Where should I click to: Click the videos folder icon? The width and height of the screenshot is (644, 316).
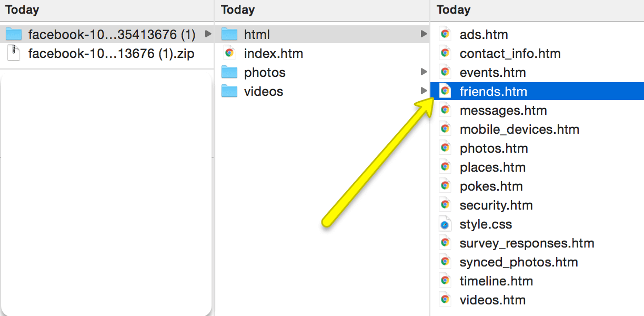click(229, 91)
